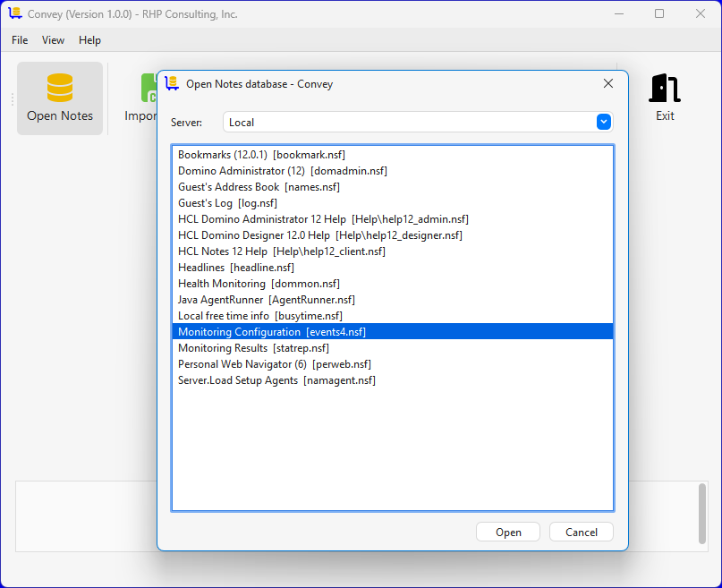Click the Cancel button
The image size is (722, 588).
(x=582, y=532)
